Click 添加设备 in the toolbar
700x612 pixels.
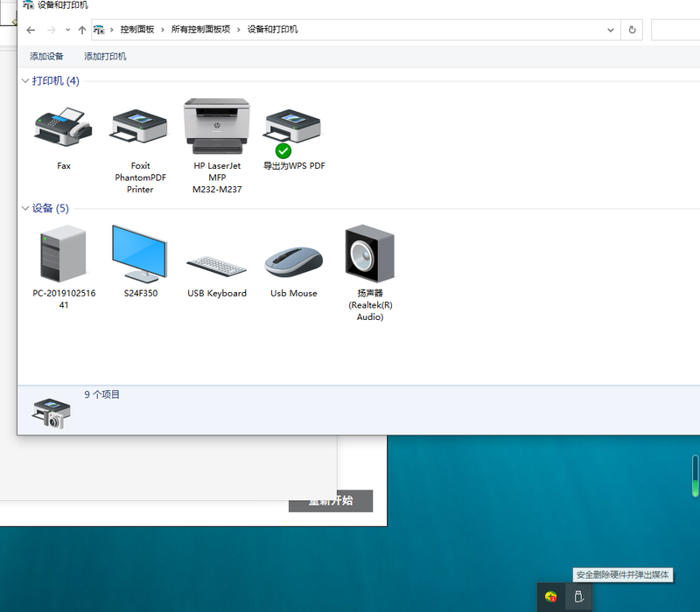click(46, 57)
